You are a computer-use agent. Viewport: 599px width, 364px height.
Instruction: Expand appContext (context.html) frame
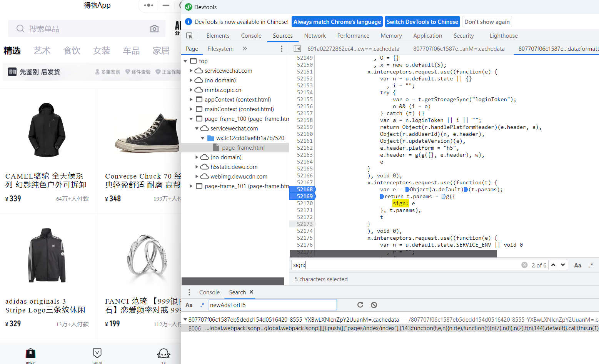[x=191, y=100]
